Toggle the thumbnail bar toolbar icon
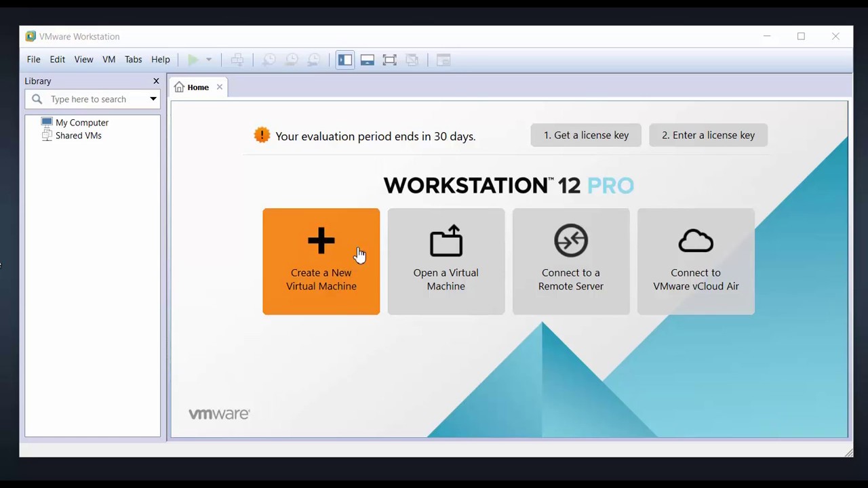 [x=368, y=60]
